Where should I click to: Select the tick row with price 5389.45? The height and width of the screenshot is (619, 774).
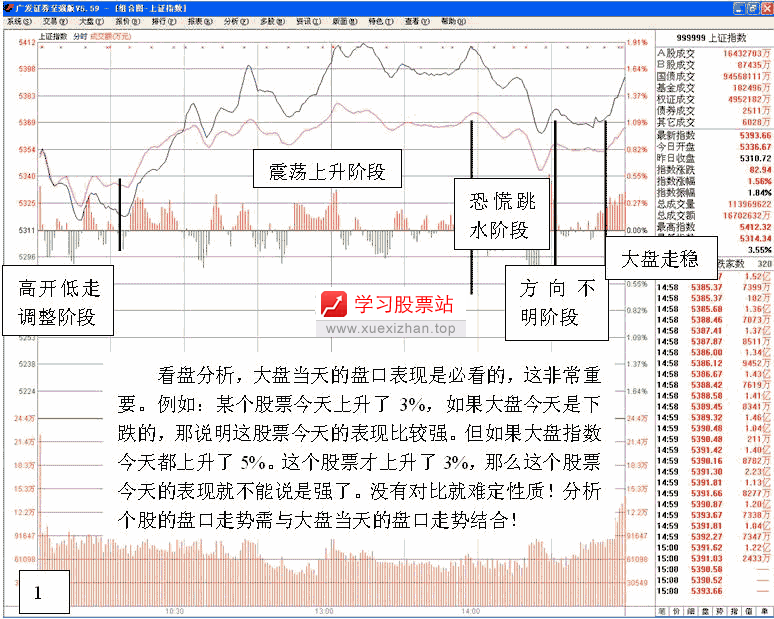tap(713, 407)
